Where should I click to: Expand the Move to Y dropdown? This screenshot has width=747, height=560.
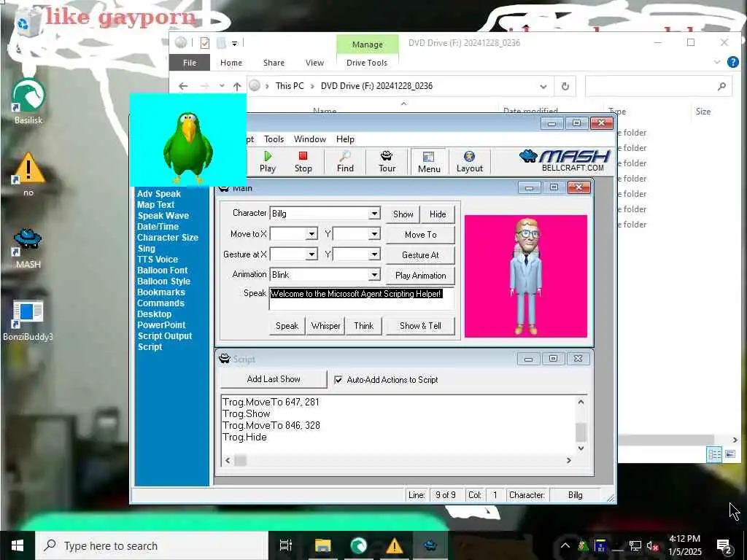tap(374, 234)
